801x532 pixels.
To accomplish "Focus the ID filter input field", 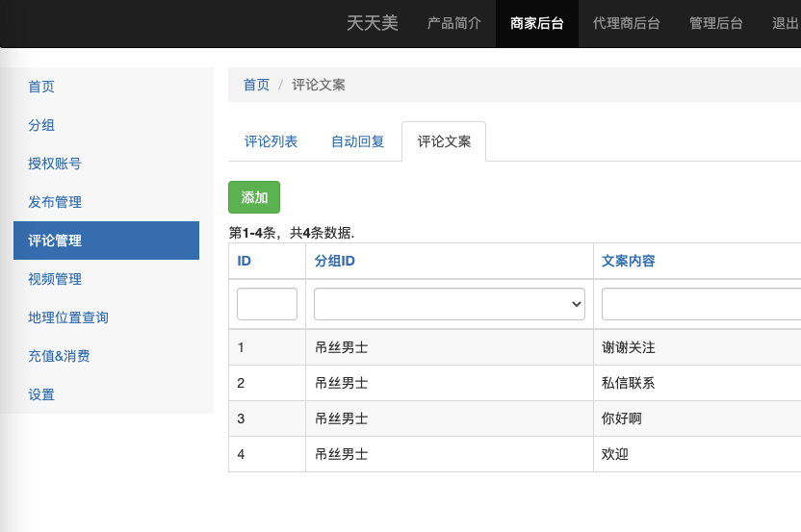I will 267,304.
